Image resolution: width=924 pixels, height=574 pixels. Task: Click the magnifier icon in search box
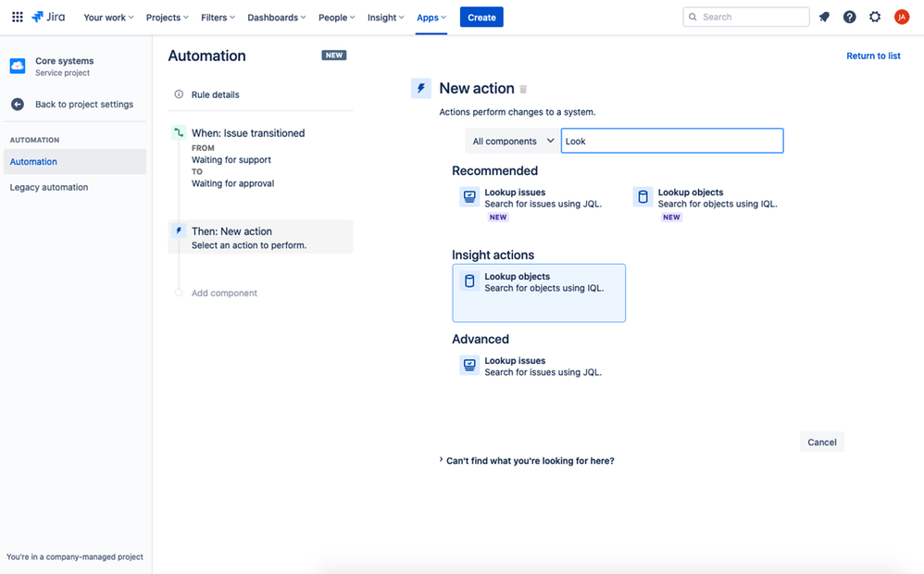[x=693, y=17]
